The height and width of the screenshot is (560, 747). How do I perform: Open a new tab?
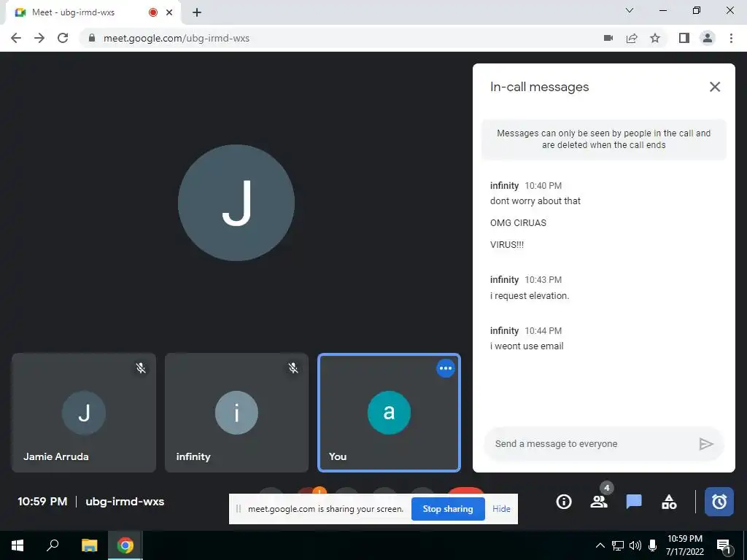(x=197, y=12)
